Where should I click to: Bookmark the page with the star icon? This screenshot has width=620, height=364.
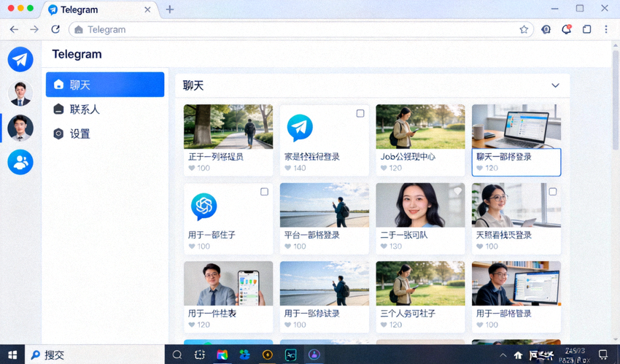524,29
